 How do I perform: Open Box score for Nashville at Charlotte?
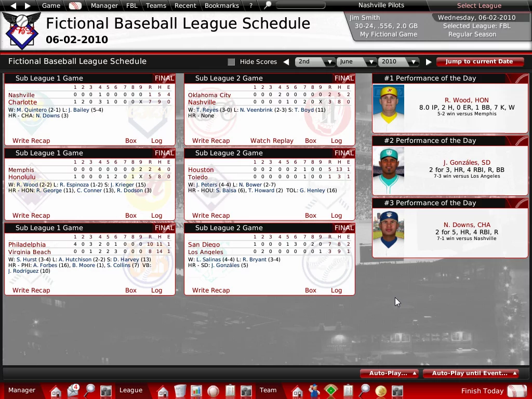[x=130, y=141]
